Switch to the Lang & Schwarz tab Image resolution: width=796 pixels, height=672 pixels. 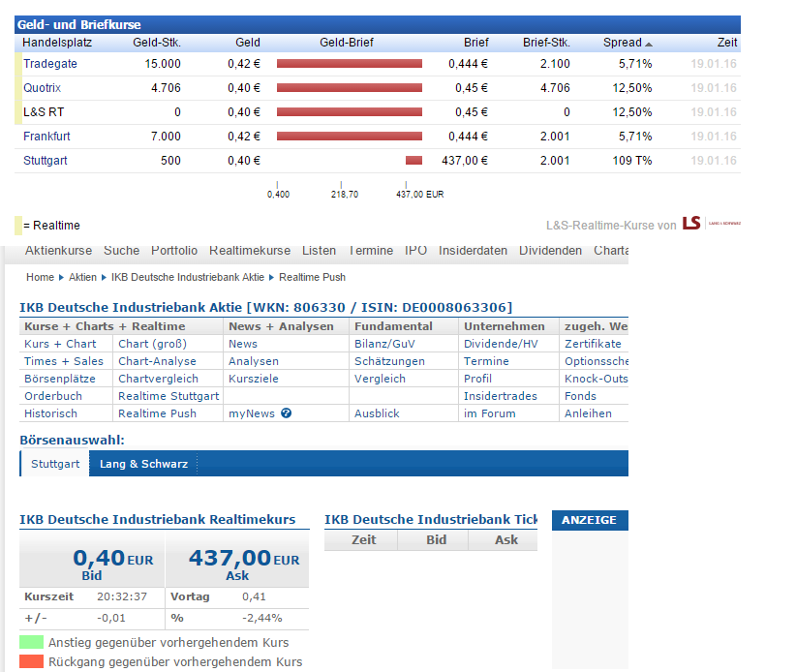click(142, 463)
